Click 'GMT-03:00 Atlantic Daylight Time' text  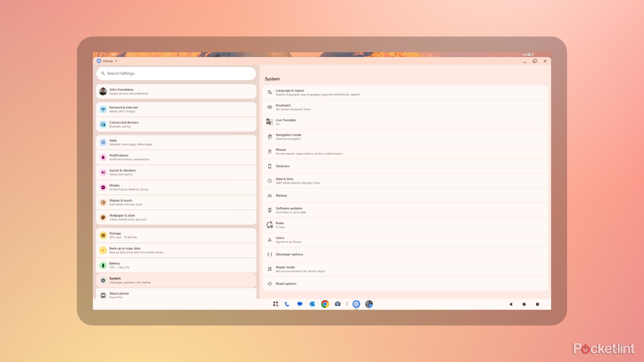click(298, 183)
